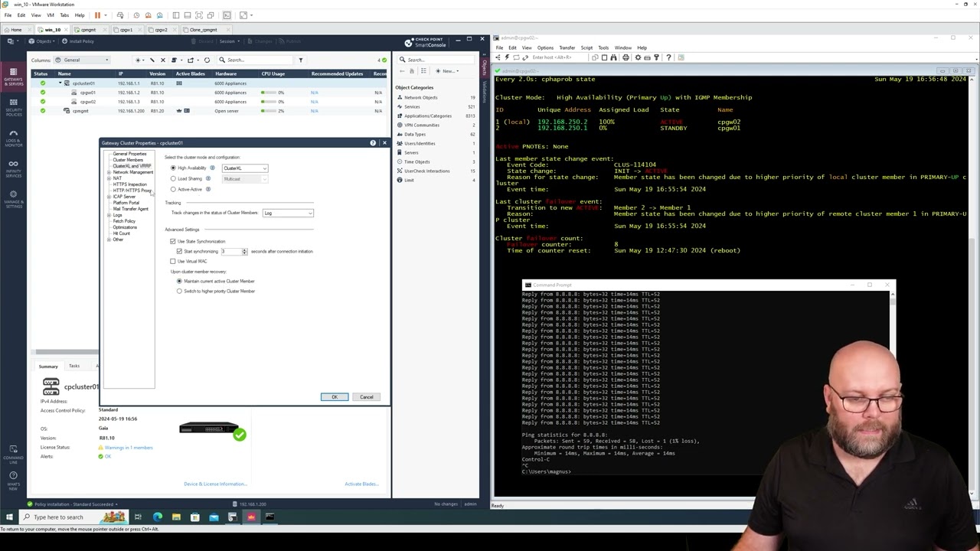Click Install Policy in SmartConsole toolbar
The image size is (980, 551).
pyautogui.click(x=77, y=41)
